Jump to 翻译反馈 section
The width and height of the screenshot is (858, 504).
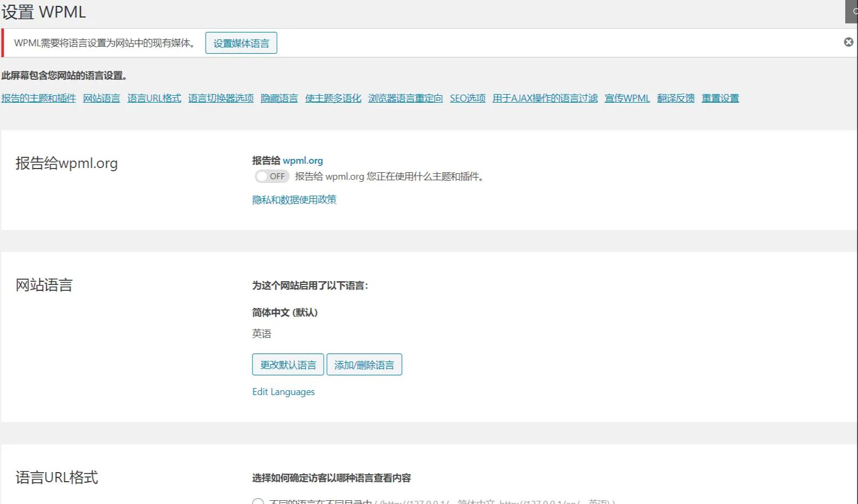coord(676,98)
